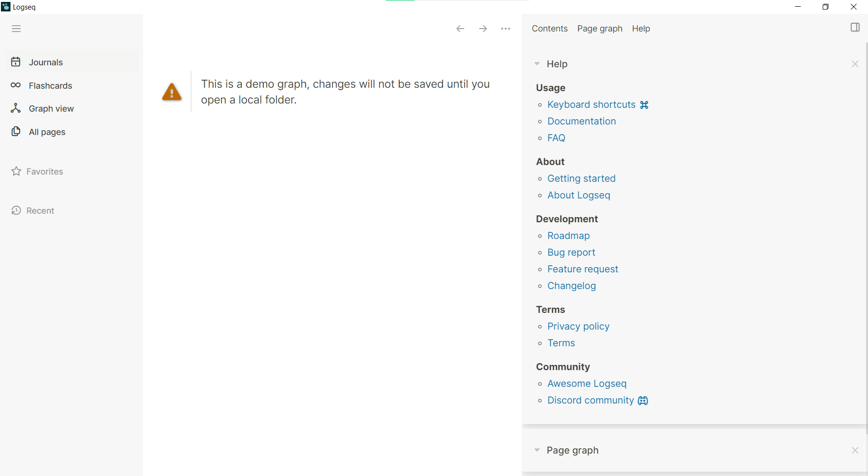Click the Logseq app icon in title bar
Screen dimensions: 868x476
(6, 7)
